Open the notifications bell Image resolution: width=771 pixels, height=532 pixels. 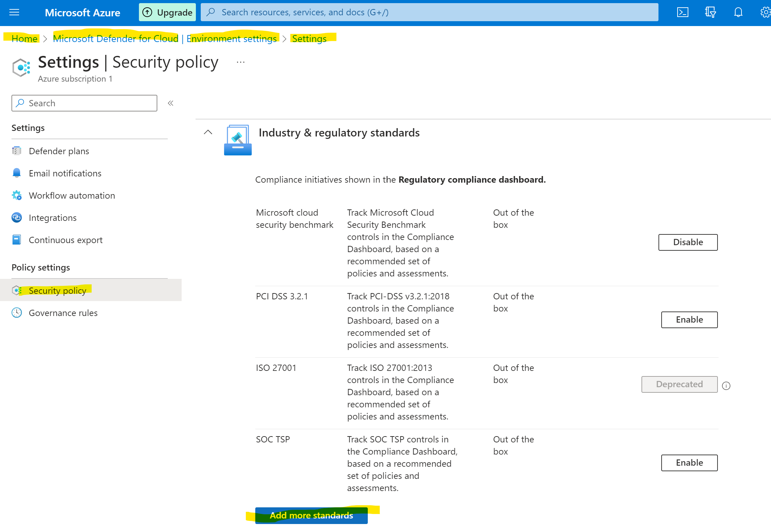click(738, 13)
